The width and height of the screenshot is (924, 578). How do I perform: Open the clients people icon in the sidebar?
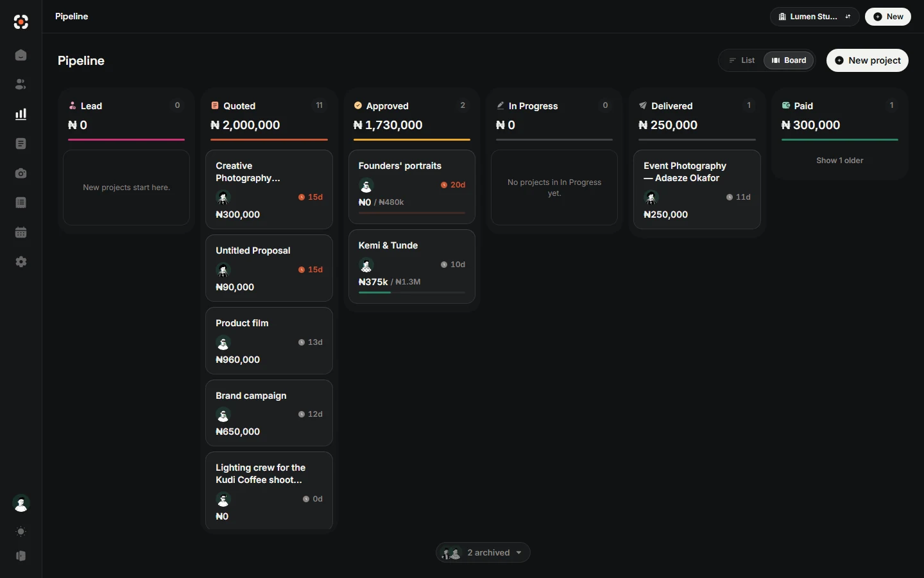pos(21,85)
